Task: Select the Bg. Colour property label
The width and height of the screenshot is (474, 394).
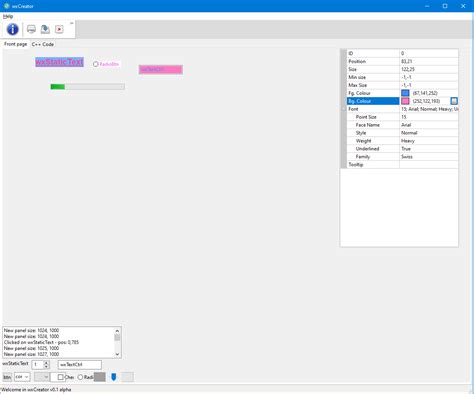Action: [x=359, y=101]
